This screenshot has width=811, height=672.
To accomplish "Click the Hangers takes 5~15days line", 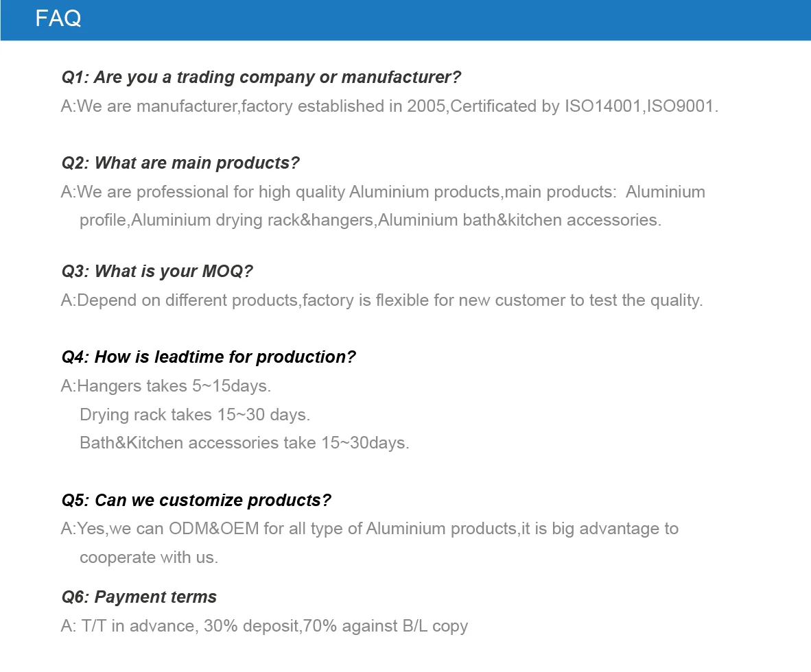I will click(166, 386).
